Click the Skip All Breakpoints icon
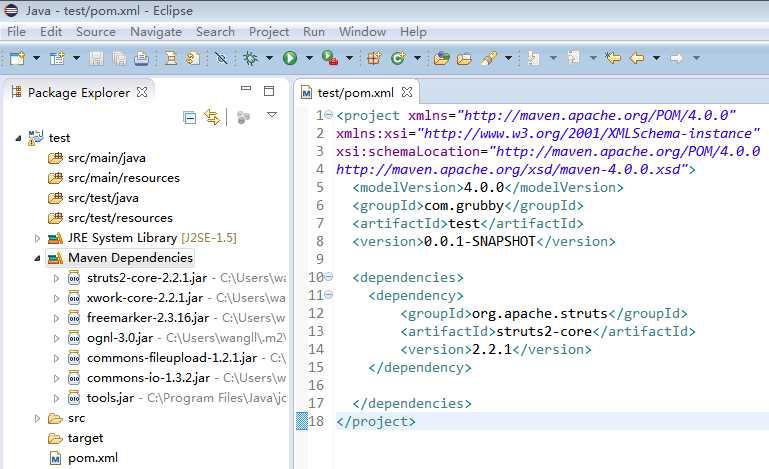 point(221,58)
